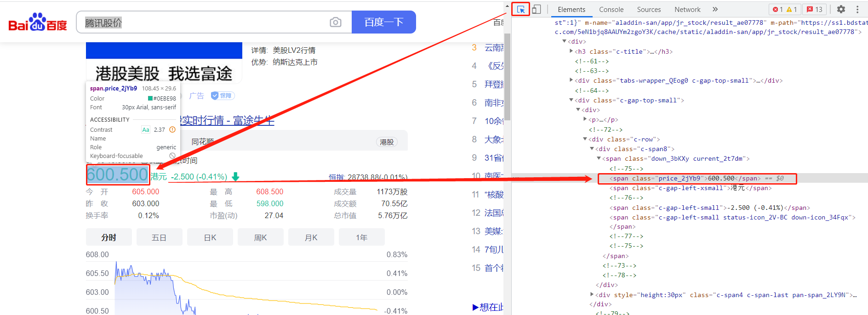Image resolution: width=868 pixels, height=315 pixels.
Task: Select the 1年 chart tab
Action: click(362, 237)
